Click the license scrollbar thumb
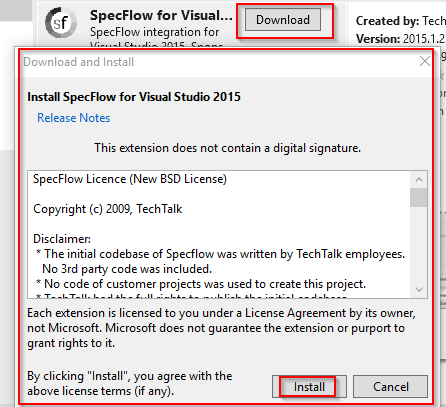 click(x=419, y=198)
